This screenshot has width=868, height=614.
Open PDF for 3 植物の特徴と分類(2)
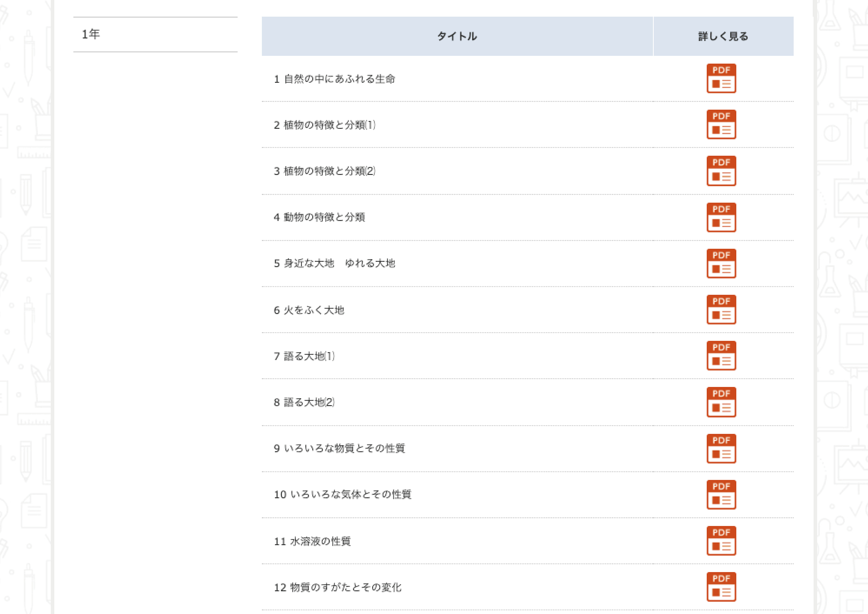click(x=721, y=170)
